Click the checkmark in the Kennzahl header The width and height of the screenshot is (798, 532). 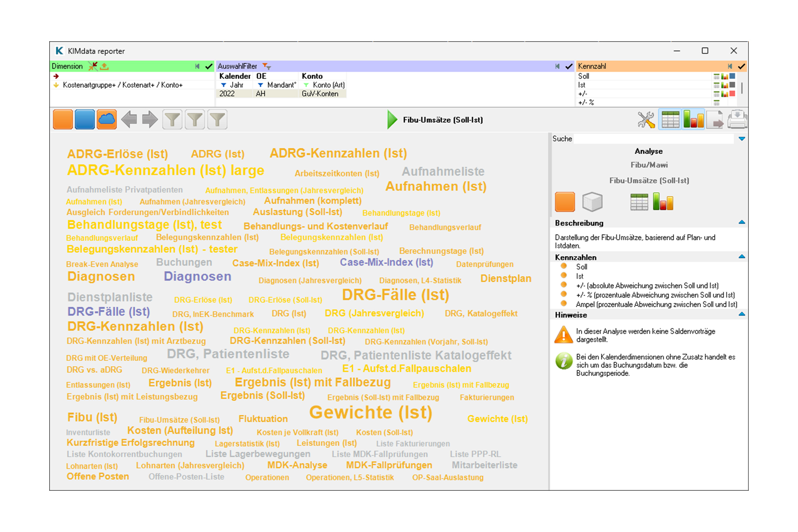point(741,66)
